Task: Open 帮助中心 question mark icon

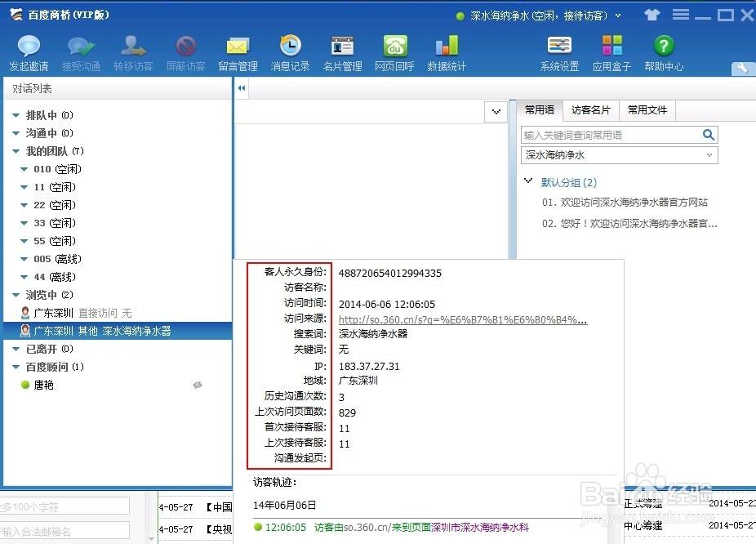Action: 664,46
